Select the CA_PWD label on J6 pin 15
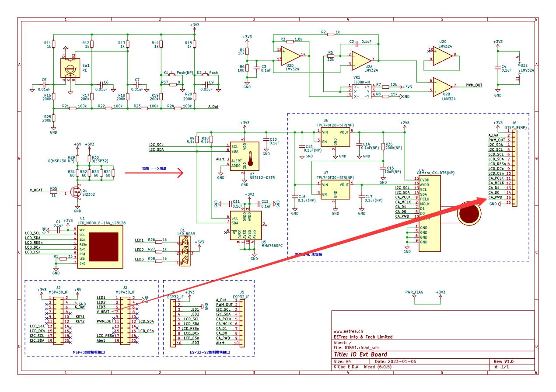The image size is (556, 392). (495, 198)
